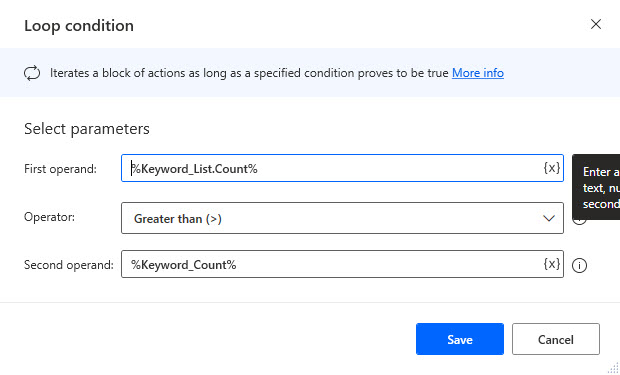This screenshot has width=620, height=375.
Task: Click the First operand label
Action: pos(60,169)
